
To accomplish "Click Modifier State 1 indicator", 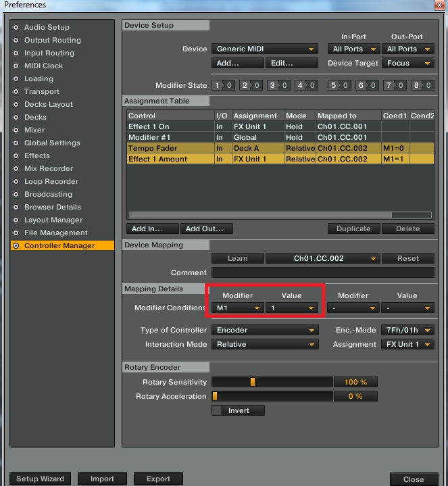I will (x=223, y=85).
